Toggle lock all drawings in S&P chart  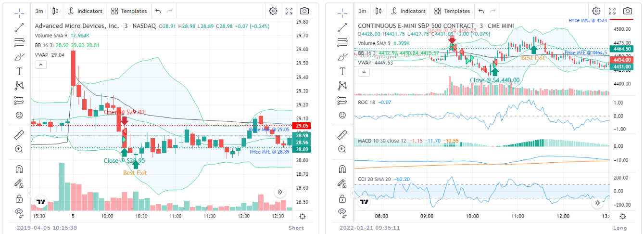(342, 198)
